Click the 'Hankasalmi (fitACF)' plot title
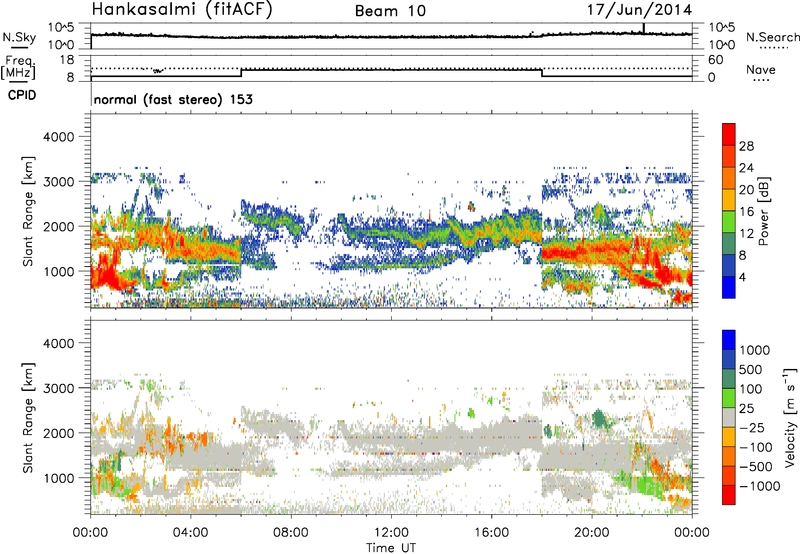800x554 pixels. [182, 10]
